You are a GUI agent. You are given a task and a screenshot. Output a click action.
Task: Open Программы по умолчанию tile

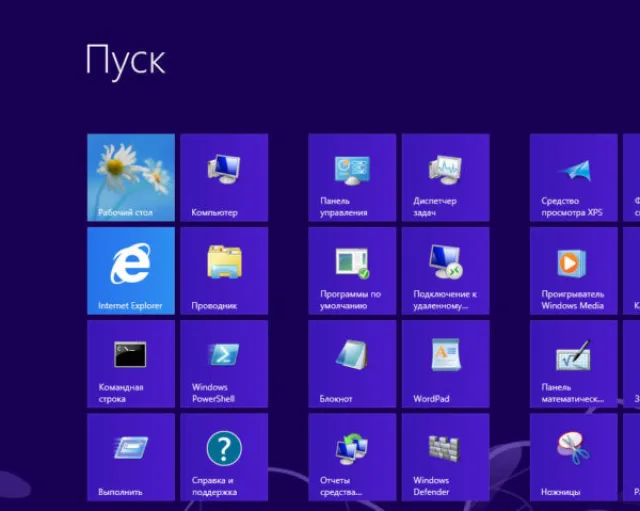point(352,271)
